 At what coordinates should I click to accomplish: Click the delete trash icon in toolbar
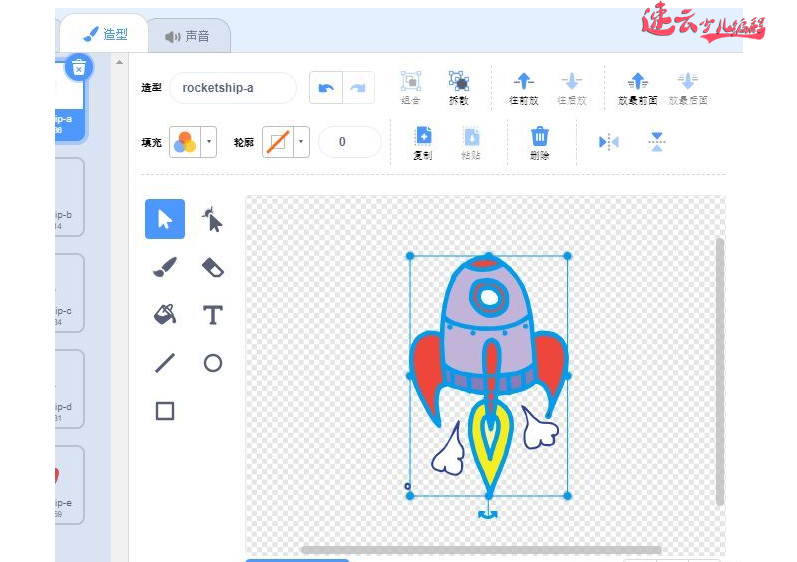pos(539,141)
